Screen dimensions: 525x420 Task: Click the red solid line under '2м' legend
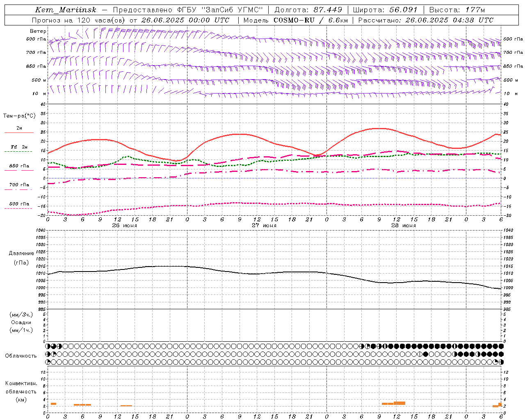point(19,133)
